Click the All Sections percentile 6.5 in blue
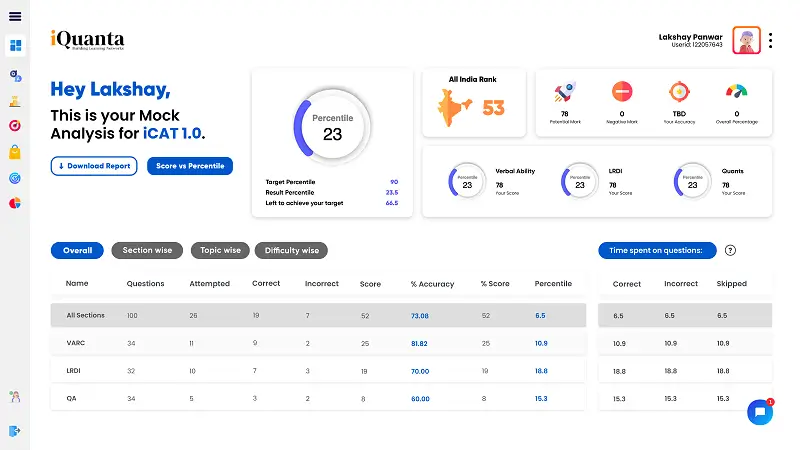 point(540,316)
